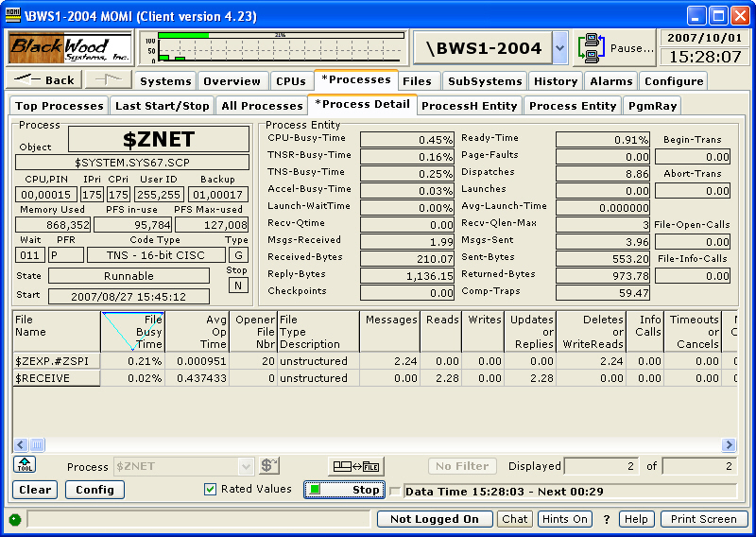Open the Tool icon button

point(24,465)
